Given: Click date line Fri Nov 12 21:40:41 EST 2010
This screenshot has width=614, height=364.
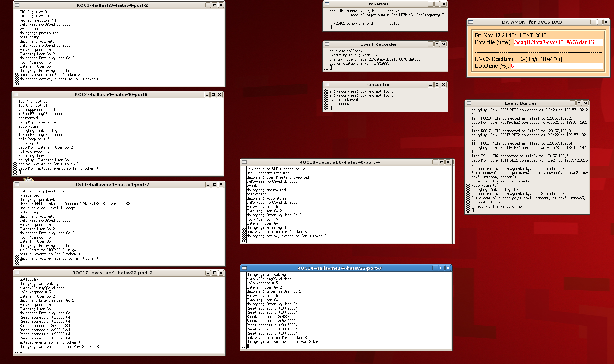Looking at the screenshot, I should (x=510, y=35).
